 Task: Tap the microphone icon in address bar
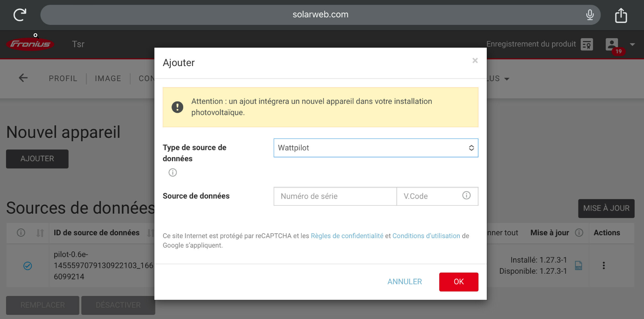coord(590,15)
